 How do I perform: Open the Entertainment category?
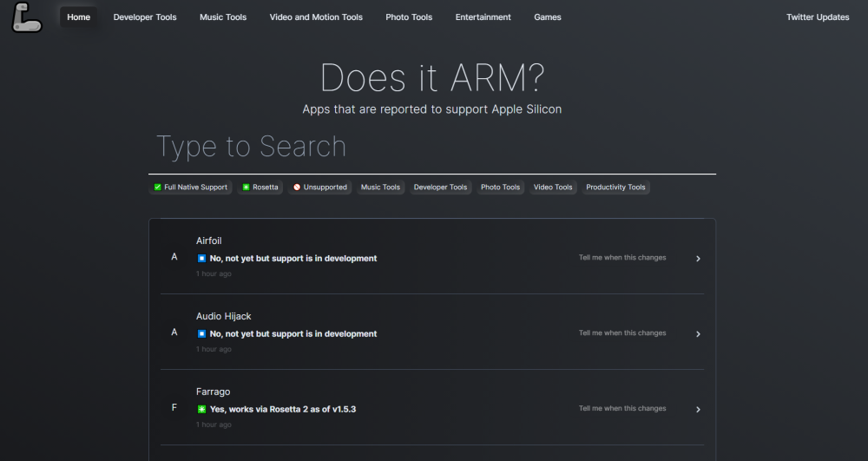(x=483, y=17)
